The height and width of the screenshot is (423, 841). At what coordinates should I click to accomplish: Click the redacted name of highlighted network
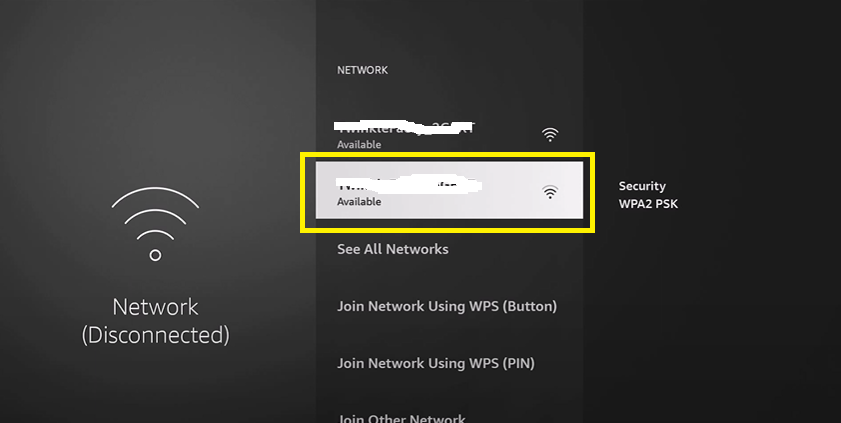click(409, 185)
